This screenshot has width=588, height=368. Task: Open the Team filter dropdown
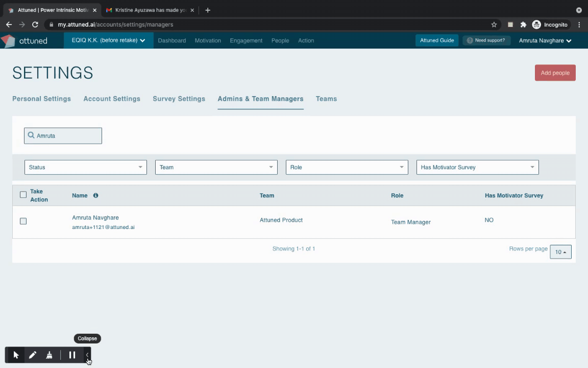(x=216, y=167)
